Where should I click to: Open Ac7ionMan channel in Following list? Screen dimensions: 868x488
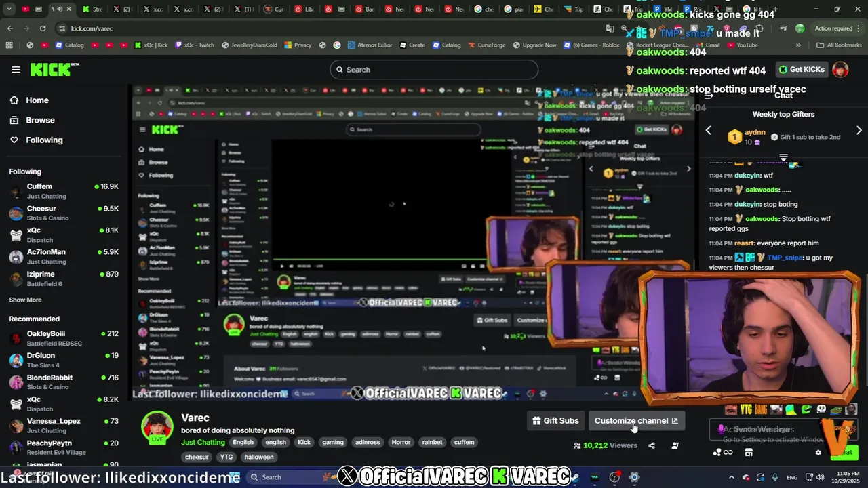64,257
